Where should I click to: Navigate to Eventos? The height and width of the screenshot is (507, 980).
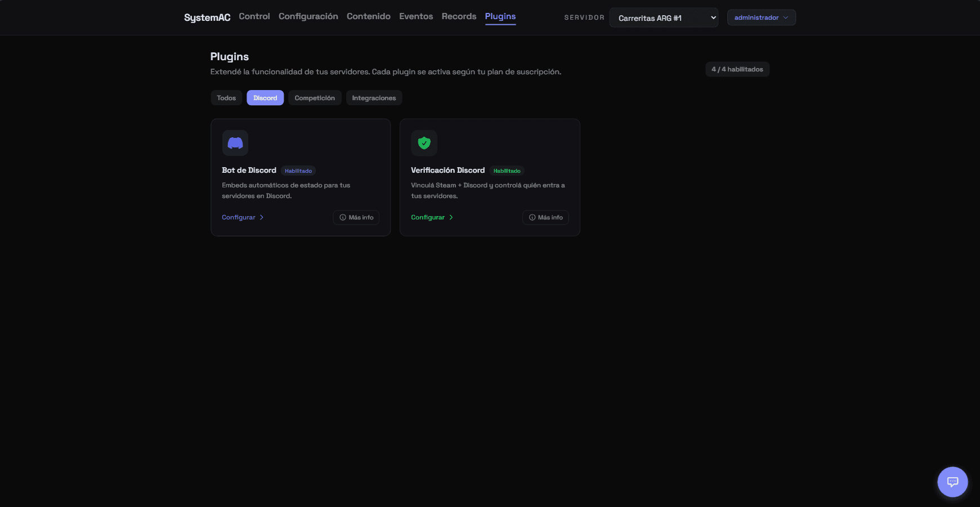coord(416,16)
